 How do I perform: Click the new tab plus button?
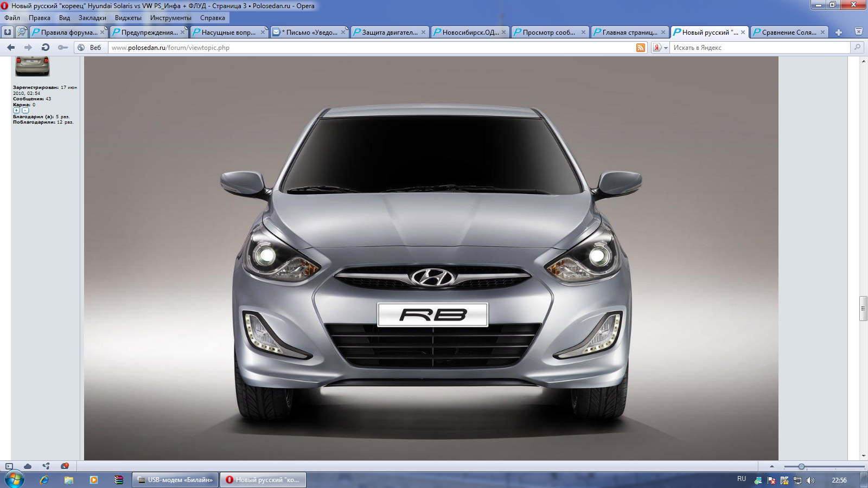point(839,33)
